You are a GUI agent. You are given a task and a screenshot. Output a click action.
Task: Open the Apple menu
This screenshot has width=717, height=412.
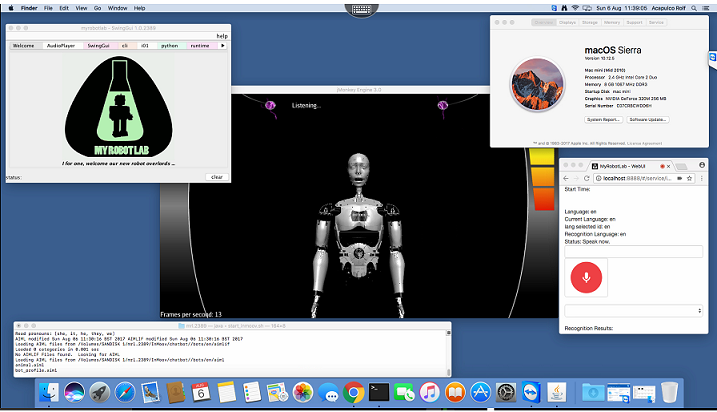11,8
